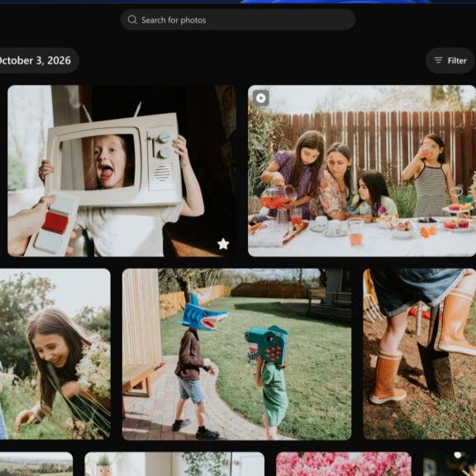The height and width of the screenshot is (476, 476).
Task: Open the shark and dinosaur masks photo
Action: (x=237, y=354)
